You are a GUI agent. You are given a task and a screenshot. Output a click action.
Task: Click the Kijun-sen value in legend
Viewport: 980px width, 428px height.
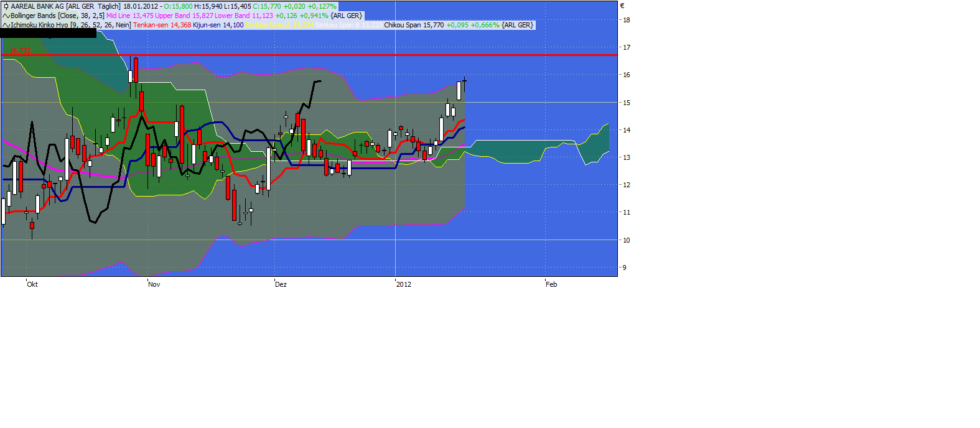pyautogui.click(x=218, y=25)
